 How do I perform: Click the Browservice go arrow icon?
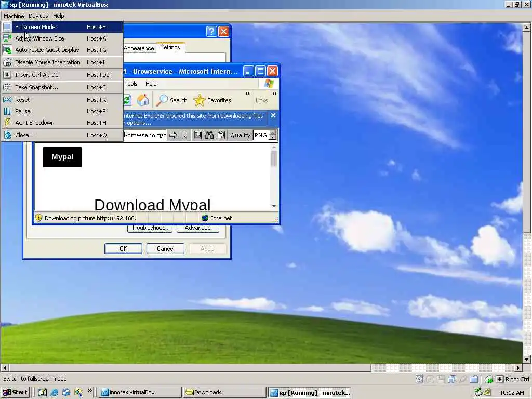(x=174, y=136)
